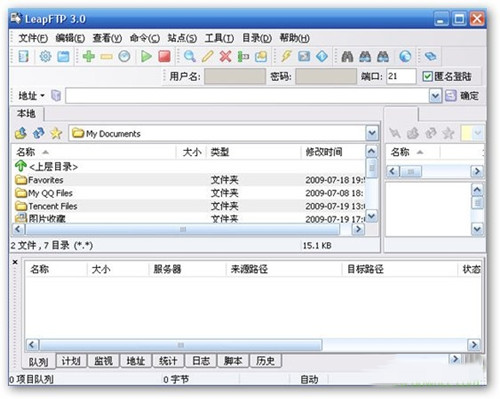Click the 确定 confirm button
The image size is (500, 399).
click(x=463, y=96)
